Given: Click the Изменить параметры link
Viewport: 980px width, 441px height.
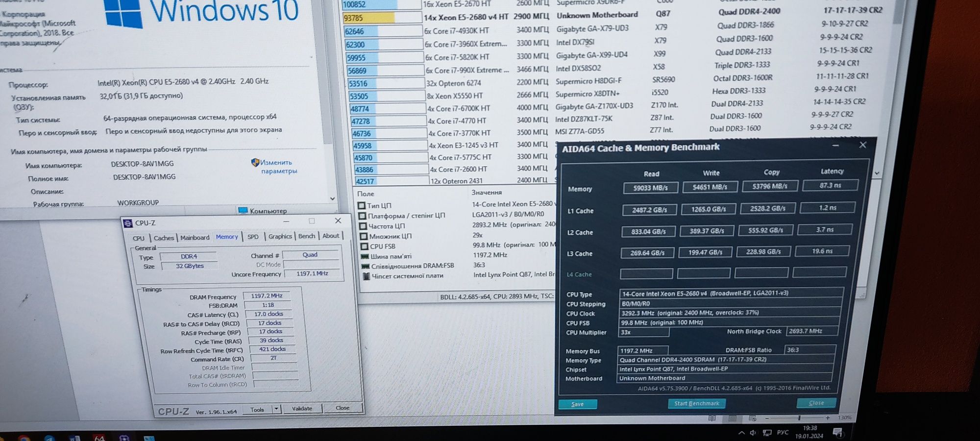Looking at the screenshot, I should coord(278,167).
